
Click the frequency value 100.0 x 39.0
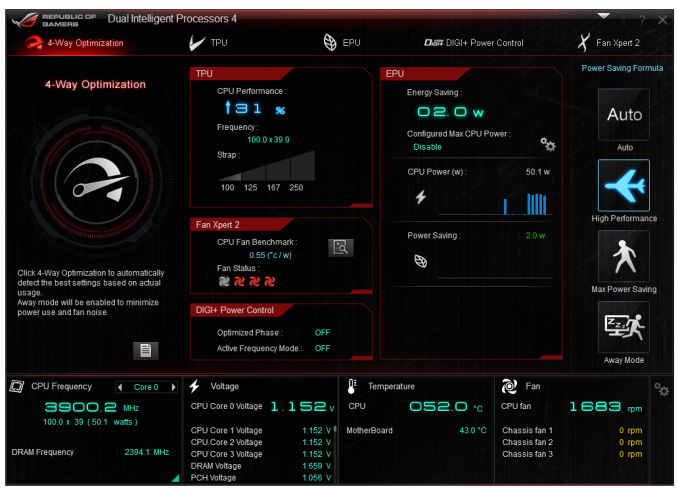pyautogui.click(x=268, y=140)
